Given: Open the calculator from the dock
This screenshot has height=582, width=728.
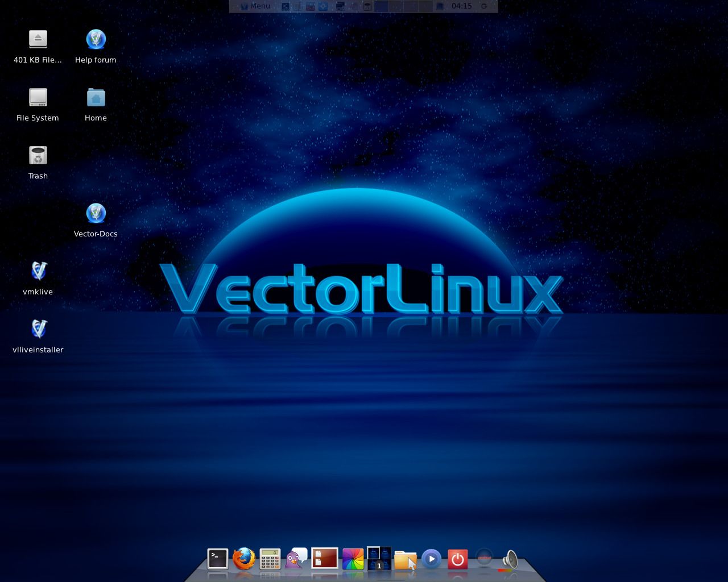Looking at the screenshot, I should [270, 559].
